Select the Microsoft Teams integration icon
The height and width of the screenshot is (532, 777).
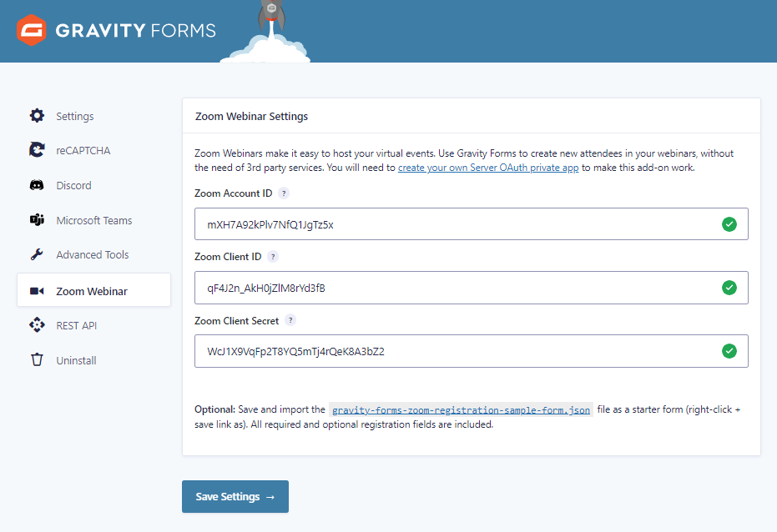(x=38, y=220)
